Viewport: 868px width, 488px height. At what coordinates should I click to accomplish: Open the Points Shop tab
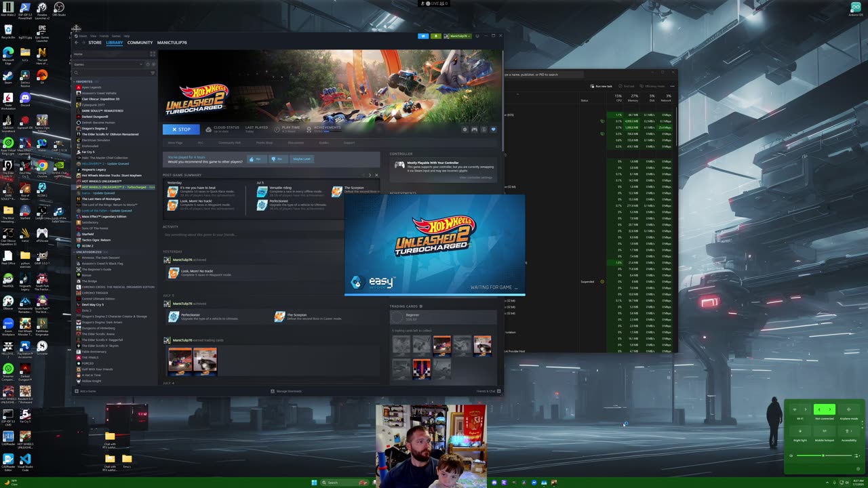click(264, 143)
